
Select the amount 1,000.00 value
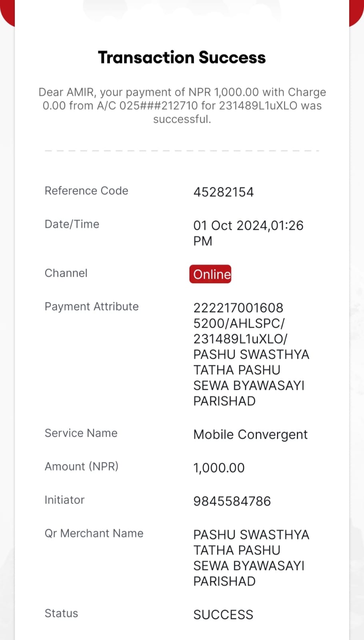(x=219, y=468)
